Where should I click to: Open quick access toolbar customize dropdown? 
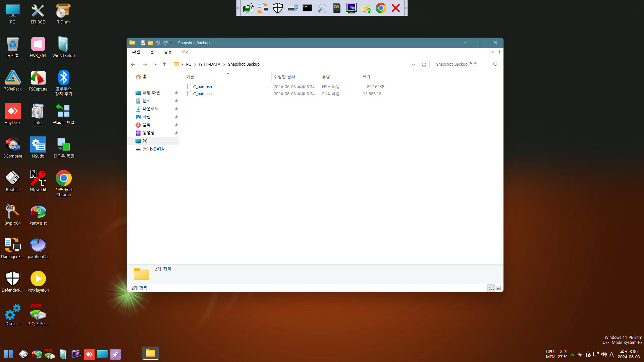[171, 43]
